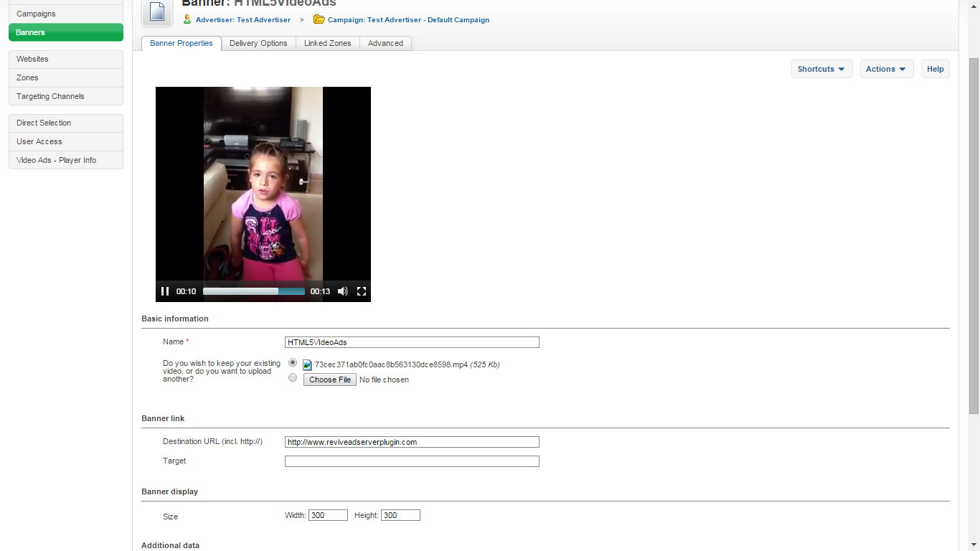Seek within the video progress bar
The image size is (980, 551).
253,291
